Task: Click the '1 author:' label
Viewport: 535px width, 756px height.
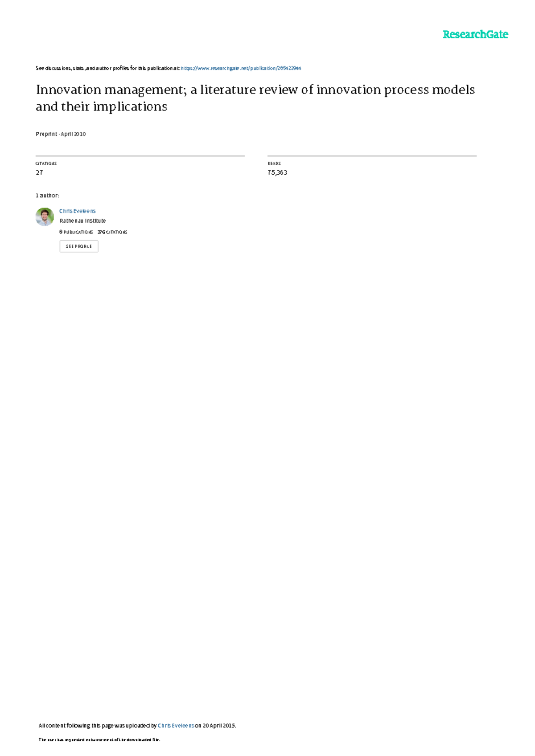Action: (47, 196)
